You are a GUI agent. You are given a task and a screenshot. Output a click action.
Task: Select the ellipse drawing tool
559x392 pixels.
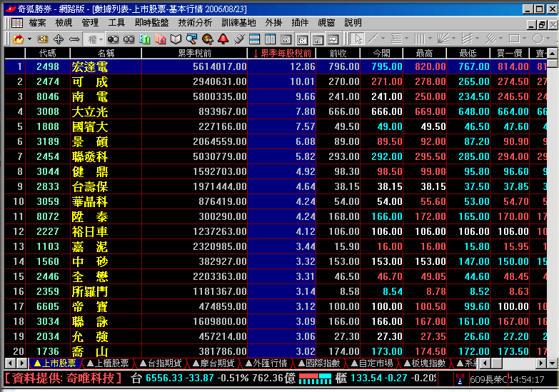538,39
